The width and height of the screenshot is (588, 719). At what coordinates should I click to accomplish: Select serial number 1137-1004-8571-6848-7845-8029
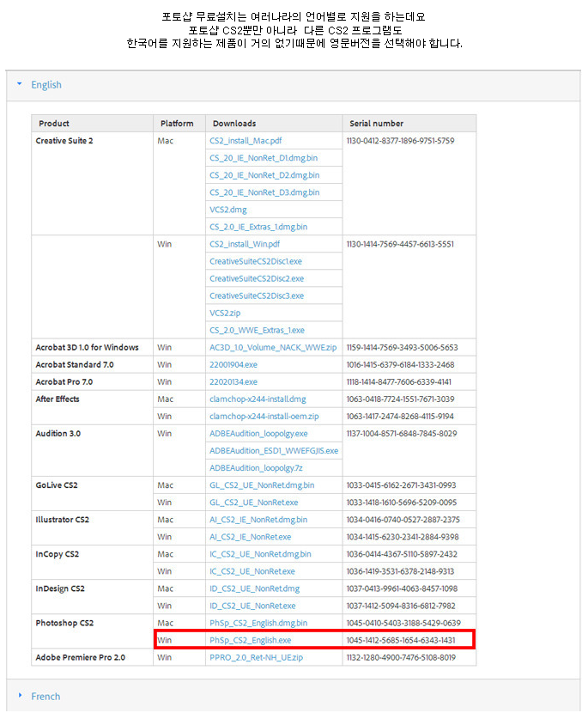402,433
